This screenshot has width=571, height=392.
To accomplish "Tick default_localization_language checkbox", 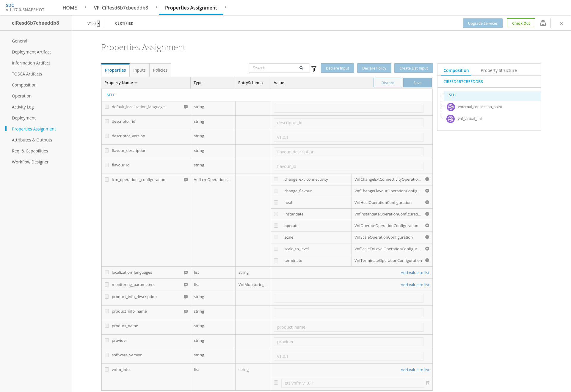I will [107, 107].
